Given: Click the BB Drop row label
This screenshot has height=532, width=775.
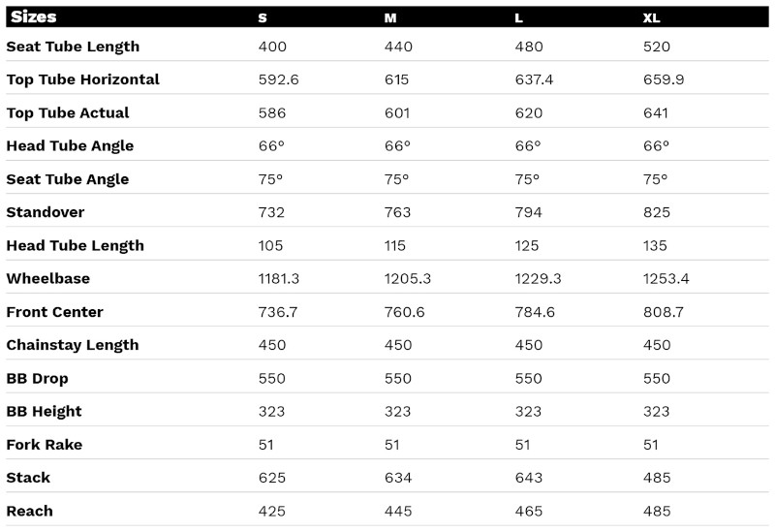Looking at the screenshot, I should pos(38,379).
